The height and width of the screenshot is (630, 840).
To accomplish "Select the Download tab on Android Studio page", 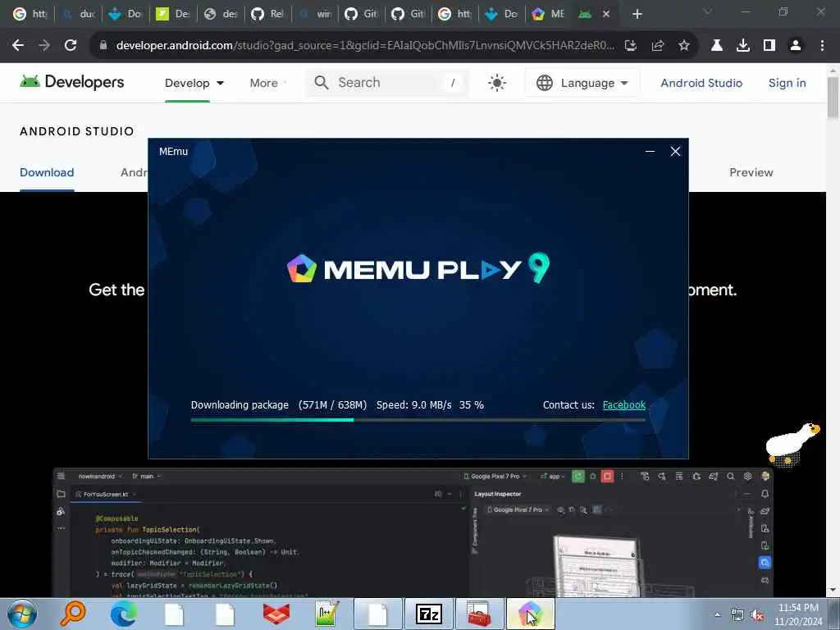I will pos(47,172).
